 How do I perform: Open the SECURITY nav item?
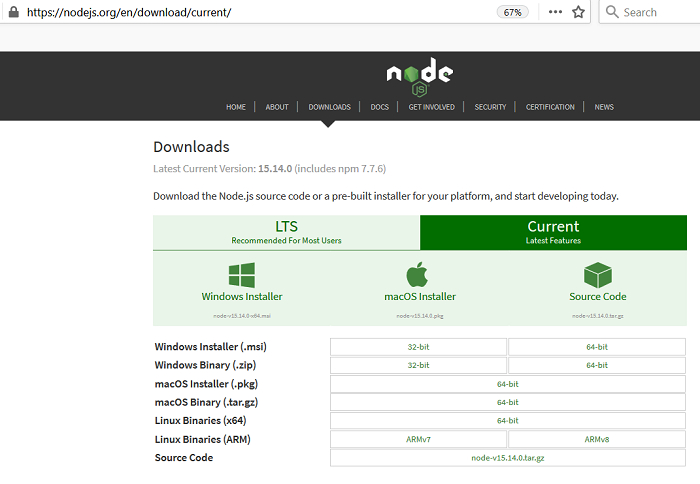(490, 107)
